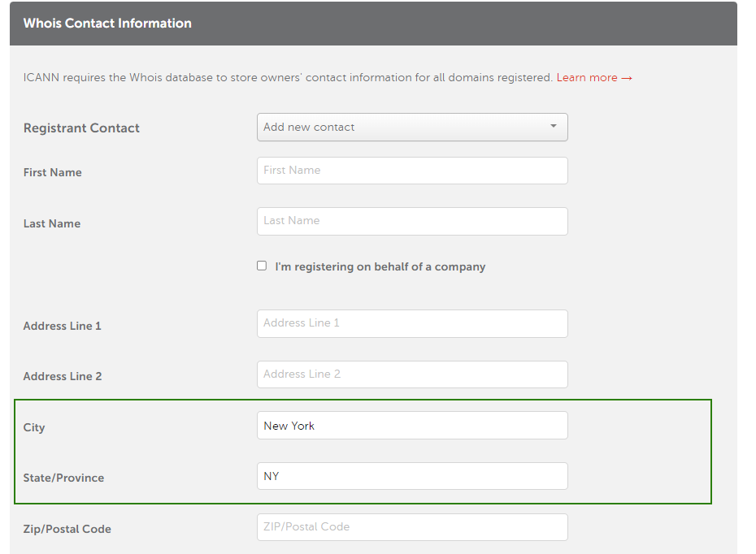Click the Zip/Postal Code label text
Viewport: 756px width, 554px height.
(x=67, y=529)
